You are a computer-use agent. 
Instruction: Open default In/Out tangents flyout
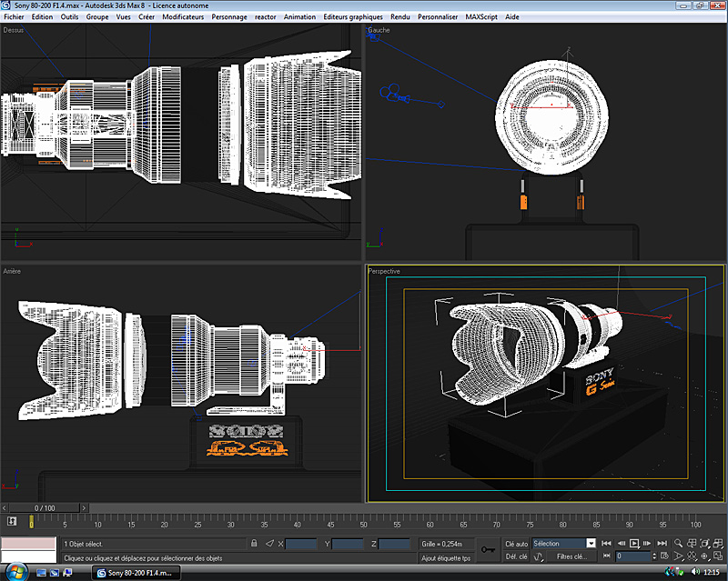pos(539,556)
